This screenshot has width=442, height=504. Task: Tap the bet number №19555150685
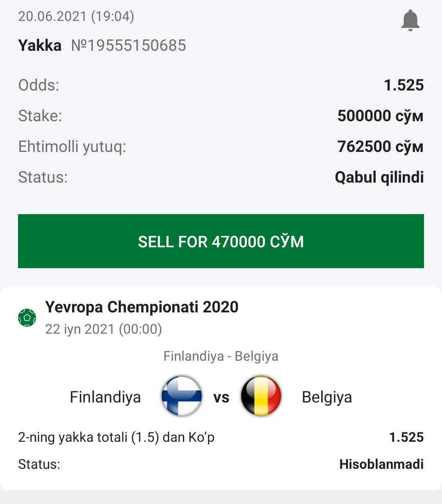[129, 45]
